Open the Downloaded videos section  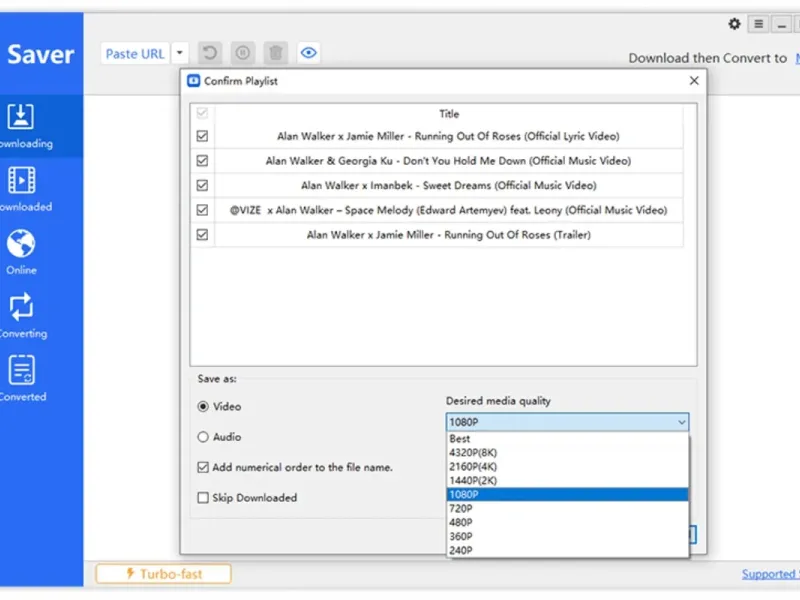[x=21, y=188]
